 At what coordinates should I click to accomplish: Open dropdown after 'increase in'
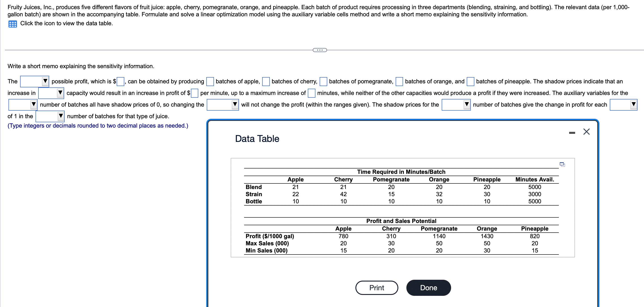tap(51, 93)
